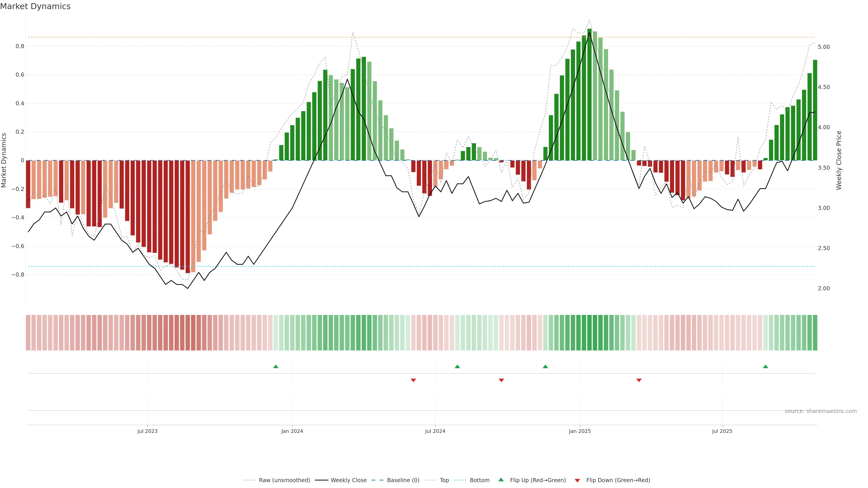The image size is (868, 488).
Task: Select the Flip Up triangle before Jan 2025
Action: click(x=545, y=366)
